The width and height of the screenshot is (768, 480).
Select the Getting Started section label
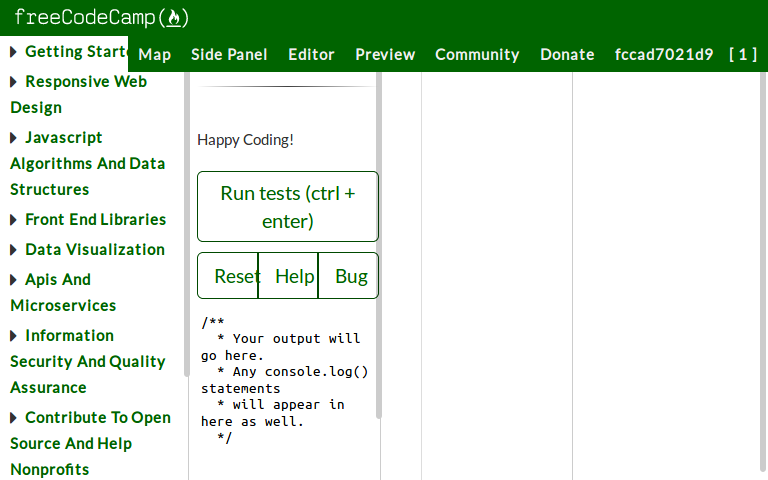76,51
